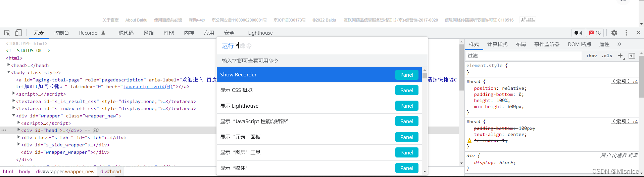
Task: Open DevTools settings gear
Action: click(614, 33)
